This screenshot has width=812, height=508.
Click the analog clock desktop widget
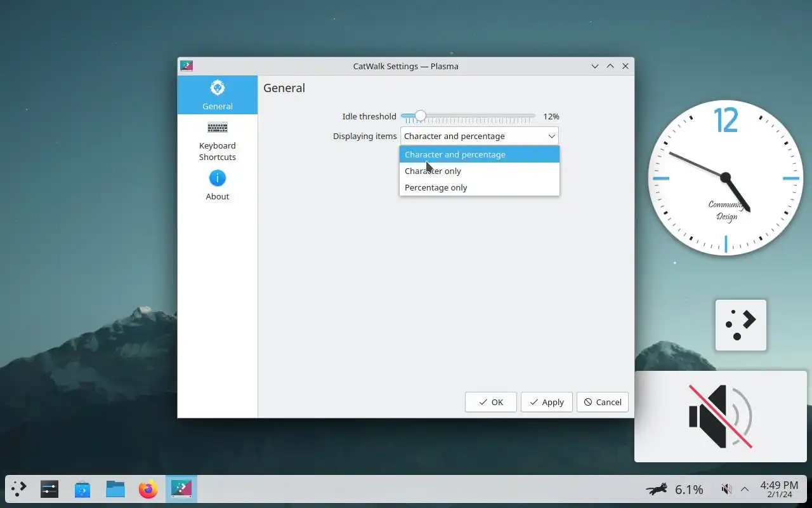pos(725,178)
